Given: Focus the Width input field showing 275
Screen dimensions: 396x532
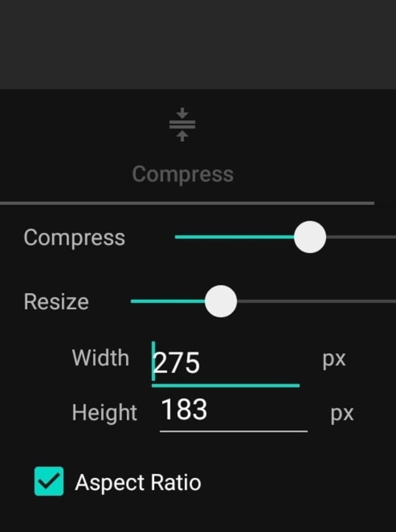Looking at the screenshot, I should 226,364.
